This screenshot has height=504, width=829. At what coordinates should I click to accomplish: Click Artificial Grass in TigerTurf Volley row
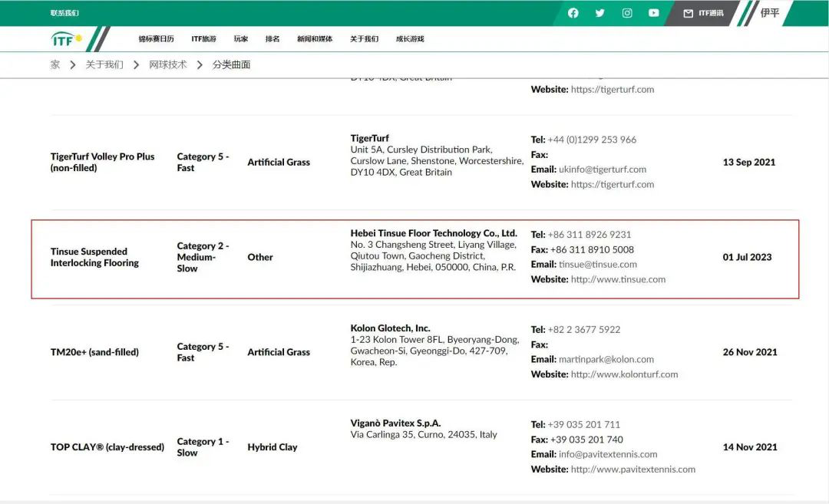[279, 162]
